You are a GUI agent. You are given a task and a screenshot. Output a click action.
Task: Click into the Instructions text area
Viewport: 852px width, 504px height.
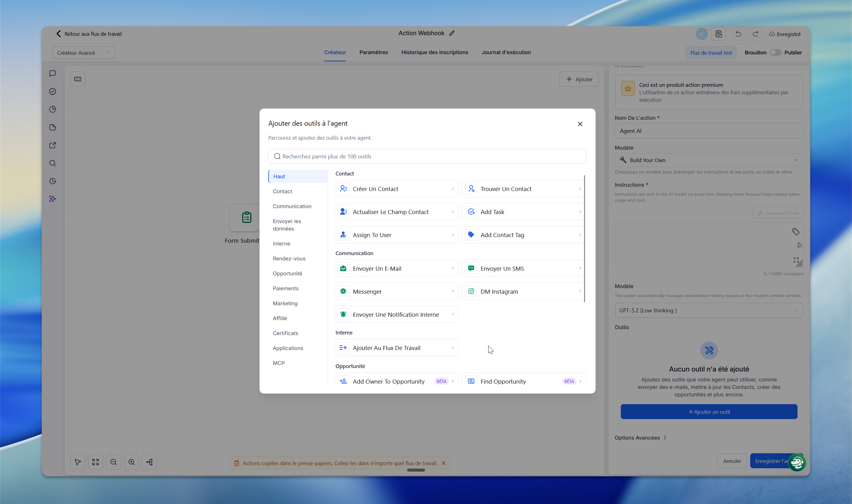click(709, 245)
